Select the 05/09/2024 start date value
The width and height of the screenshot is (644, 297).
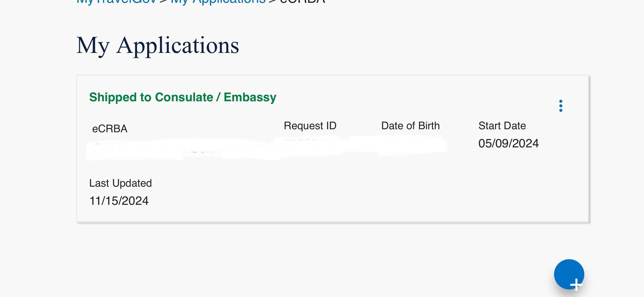tap(508, 143)
